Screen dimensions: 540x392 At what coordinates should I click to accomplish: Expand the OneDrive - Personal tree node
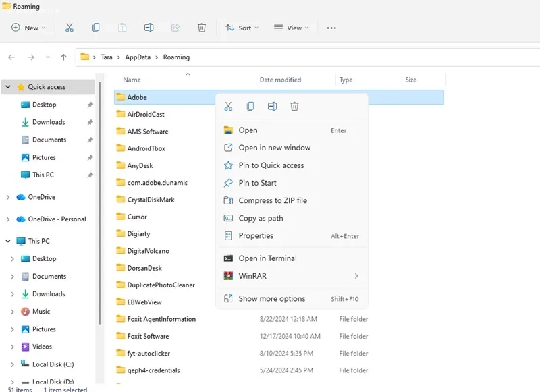point(8,219)
